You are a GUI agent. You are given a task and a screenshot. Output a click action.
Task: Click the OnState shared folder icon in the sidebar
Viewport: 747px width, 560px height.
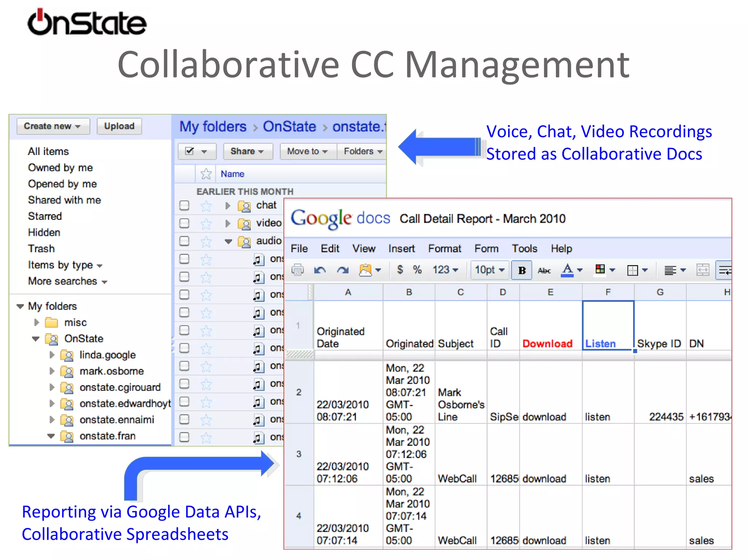pyautogui.click(x=52, y=339)
